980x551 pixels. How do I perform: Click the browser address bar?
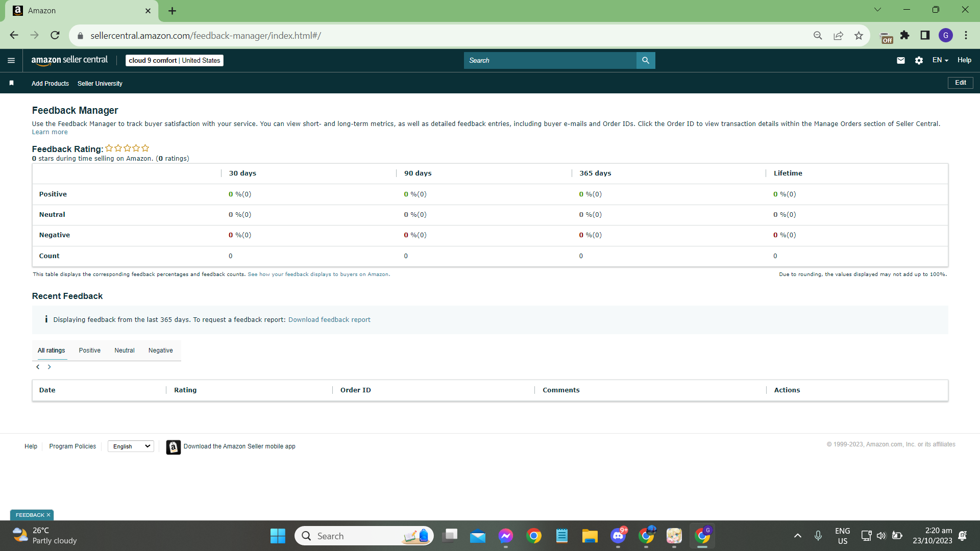pos(449,35)
